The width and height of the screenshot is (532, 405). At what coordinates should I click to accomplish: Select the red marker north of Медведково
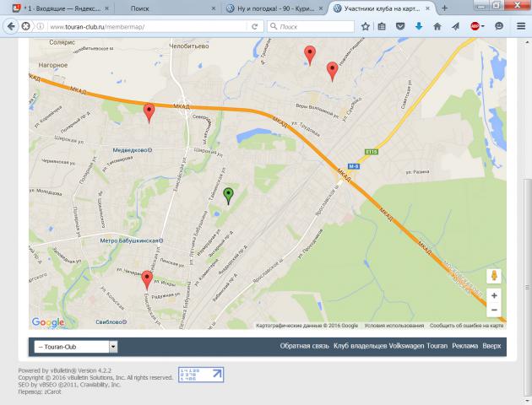click(149, 113)
